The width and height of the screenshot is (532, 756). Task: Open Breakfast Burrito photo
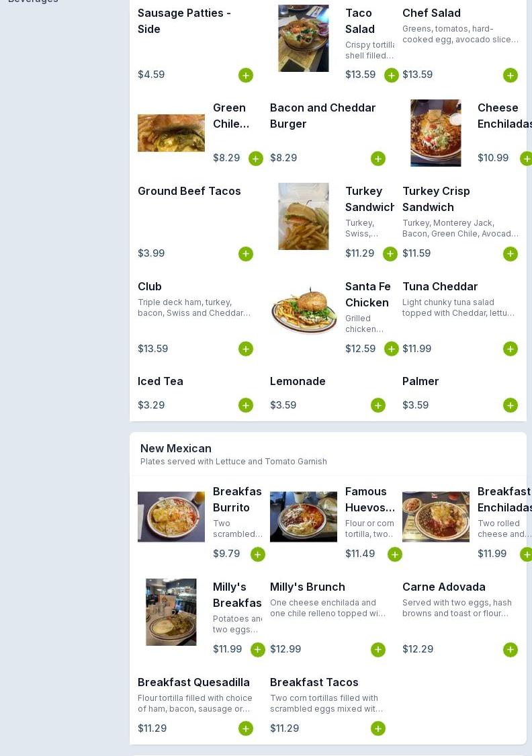171,516
